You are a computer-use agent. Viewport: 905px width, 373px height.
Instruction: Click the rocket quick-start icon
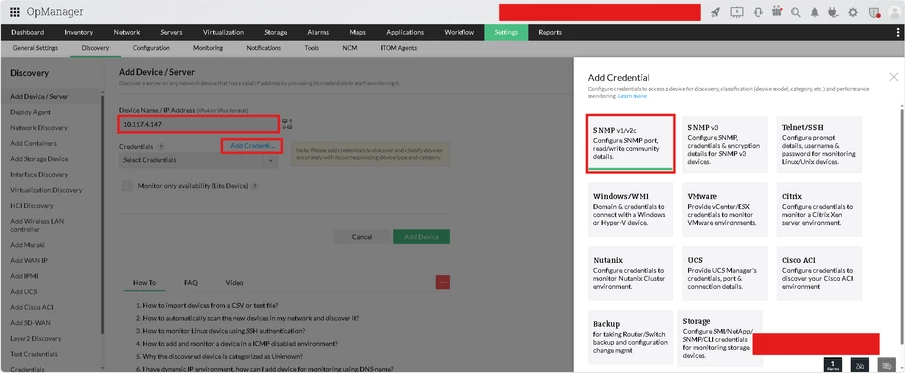click(x=716, y=12)
